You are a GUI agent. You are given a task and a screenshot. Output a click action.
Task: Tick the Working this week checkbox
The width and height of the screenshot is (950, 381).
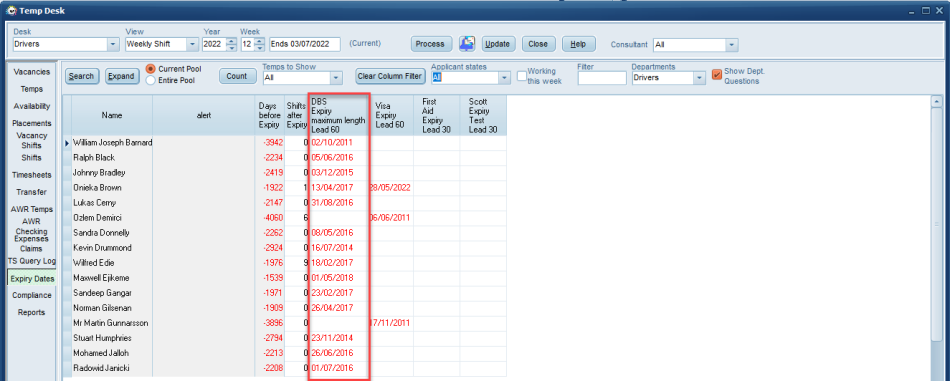coord(522,76)
